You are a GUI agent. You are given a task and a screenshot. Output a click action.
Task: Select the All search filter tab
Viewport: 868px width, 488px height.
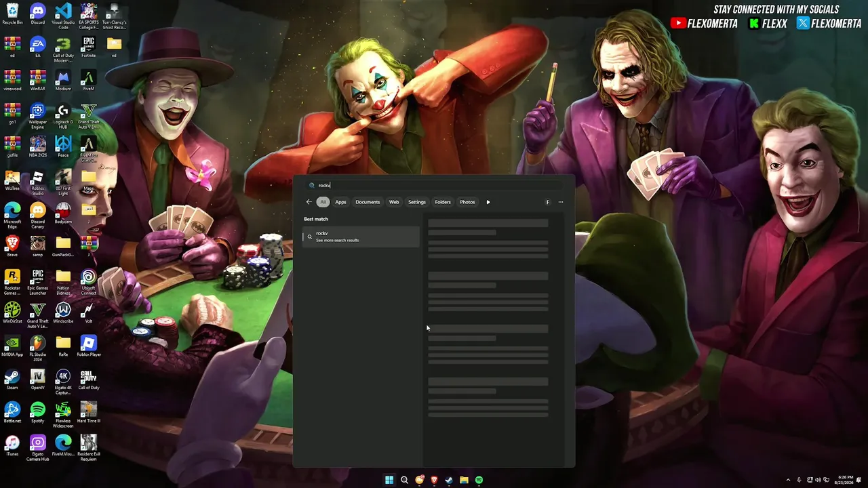click(x=323, y=202)
